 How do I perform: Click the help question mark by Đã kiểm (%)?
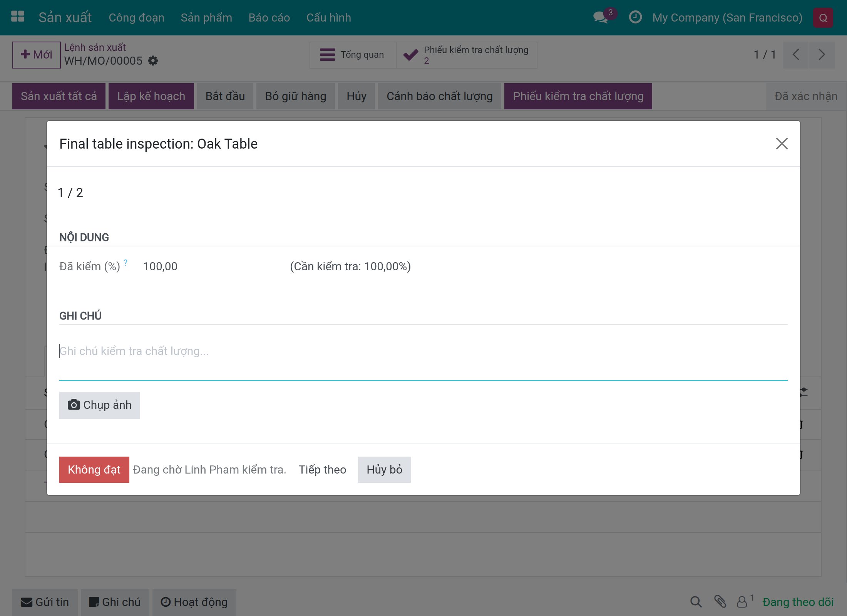tap(126, 263)
